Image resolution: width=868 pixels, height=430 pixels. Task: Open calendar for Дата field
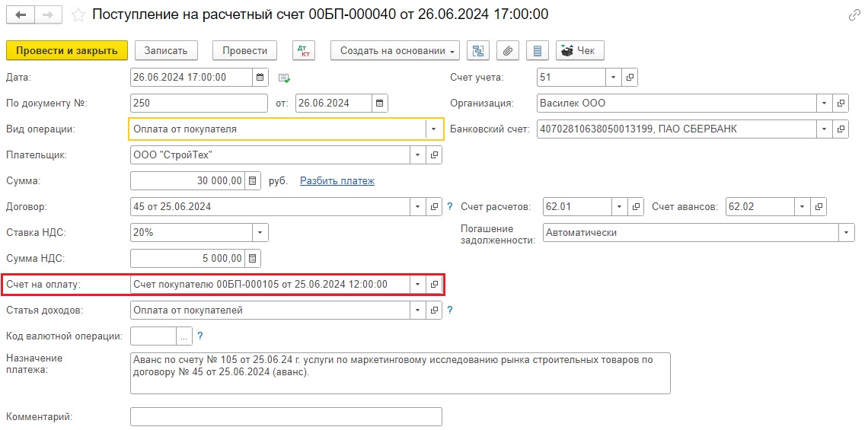point(260,78)
